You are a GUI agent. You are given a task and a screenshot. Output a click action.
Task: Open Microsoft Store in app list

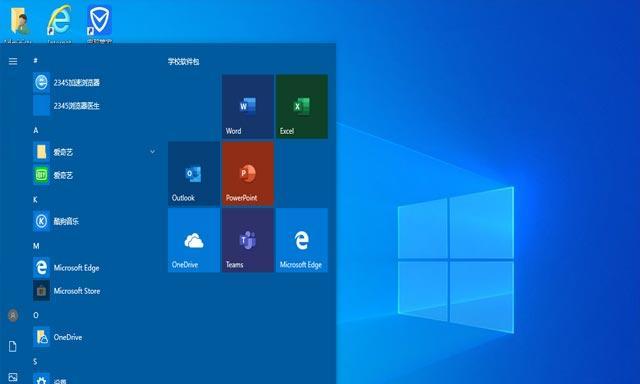click(x=96, y=291)
